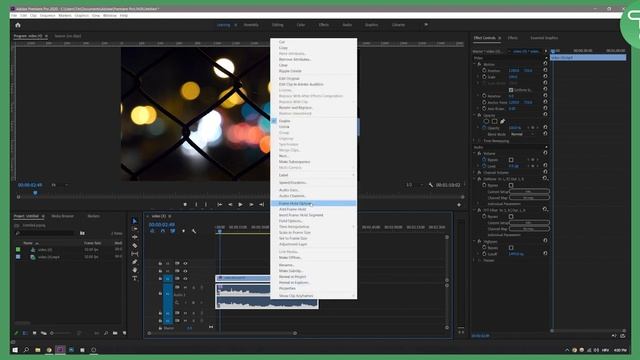Click the Play button in Program monitor

tap(240, 204)
